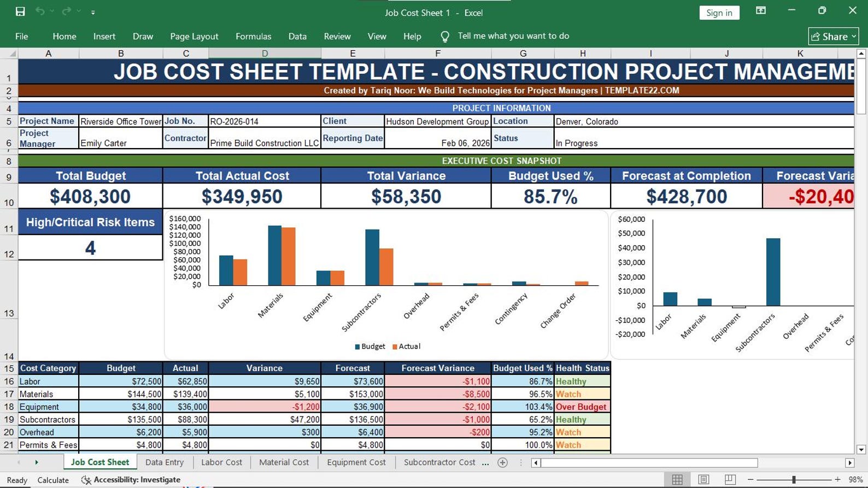This screenshot has height=488, width=868.
Task: Select the RO-2026-014 job number cell
Action: [x=265, y=121]
